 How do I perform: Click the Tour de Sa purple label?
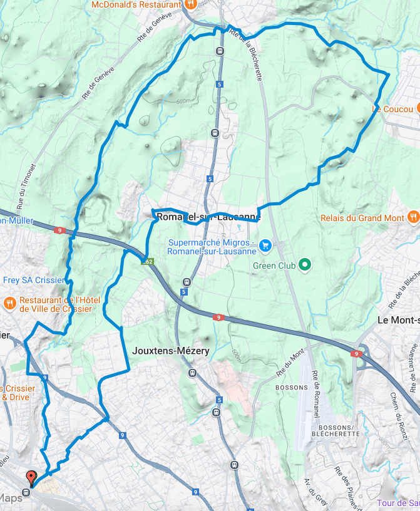click(x=399, y=503)
